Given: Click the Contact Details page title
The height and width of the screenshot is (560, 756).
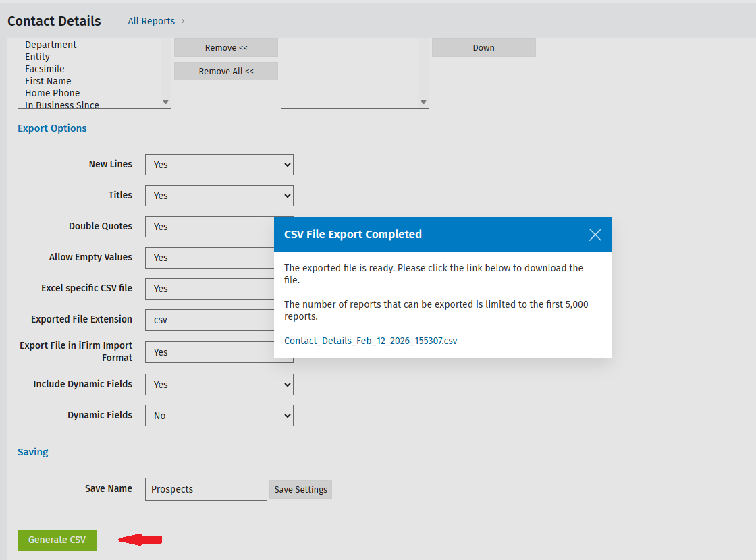Looking at the screenshot, I should tap(54, 21).
